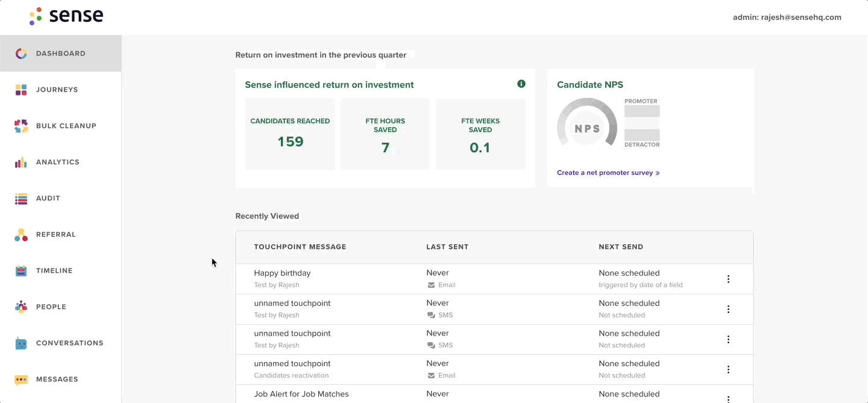Viewport: 868px width, 403px height.
Task: Navigate to Audit
Action: tap(61, 198)
